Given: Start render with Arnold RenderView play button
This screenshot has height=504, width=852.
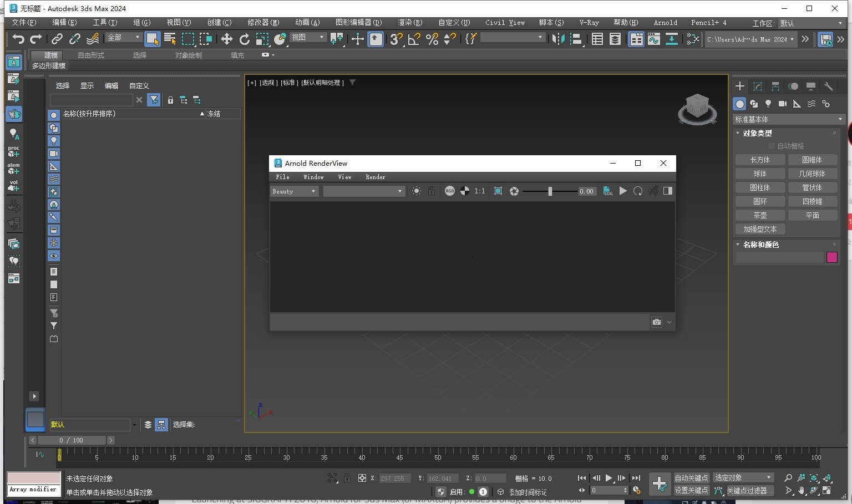Looking at the screenshot, I should [623, 191].
